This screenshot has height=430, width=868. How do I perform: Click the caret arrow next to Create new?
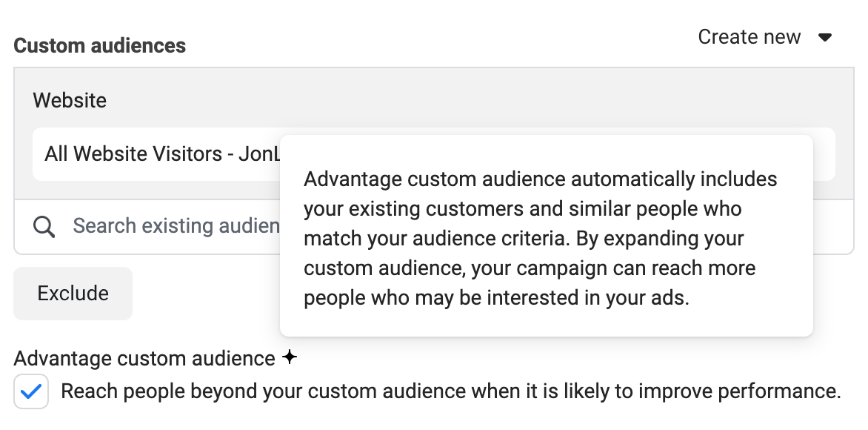click(825, 37)
